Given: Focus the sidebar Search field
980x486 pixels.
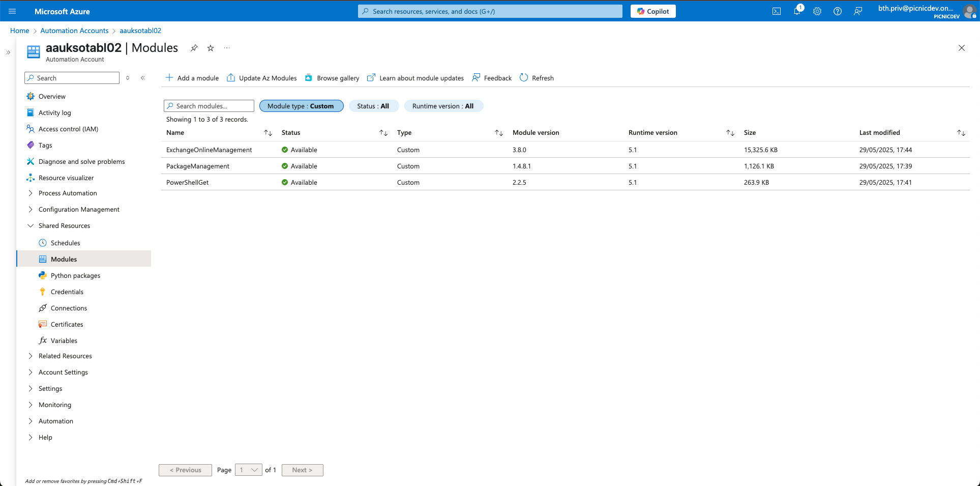Looking at the screenshot, I should tap(72, 78).
